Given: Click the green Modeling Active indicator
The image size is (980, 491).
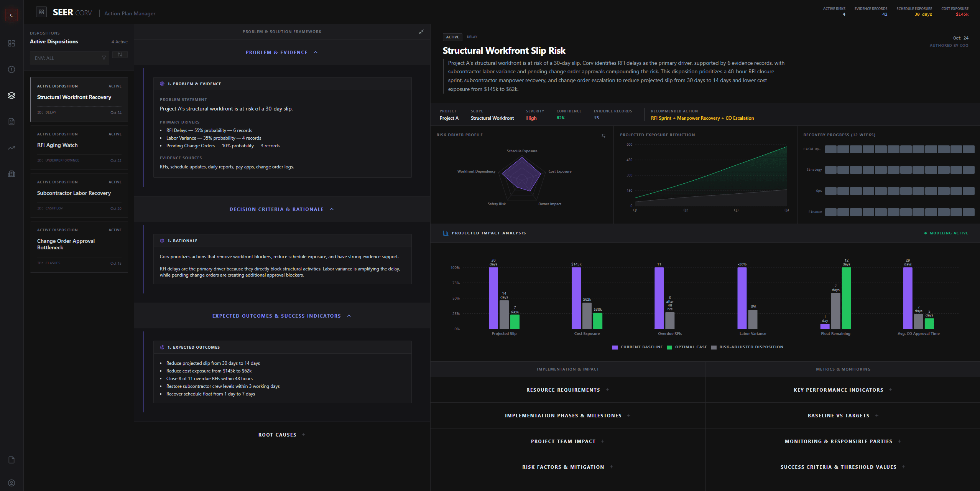Looking at the screenshot, I should point(946,233).
